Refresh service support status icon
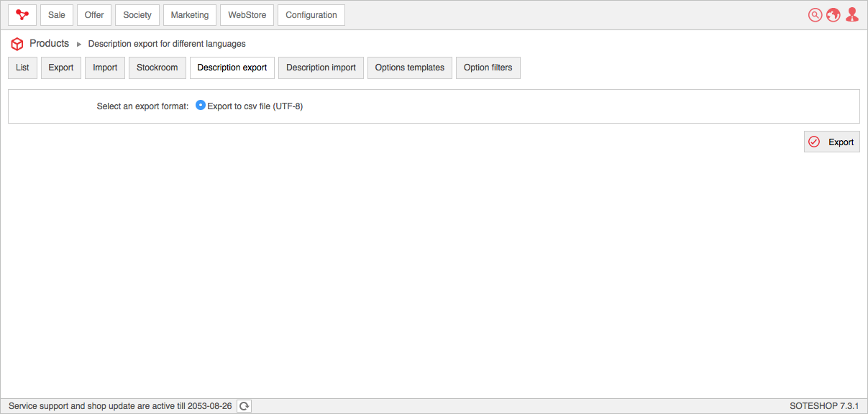Viewport: 868px width, 414px height. click(245, 406)
